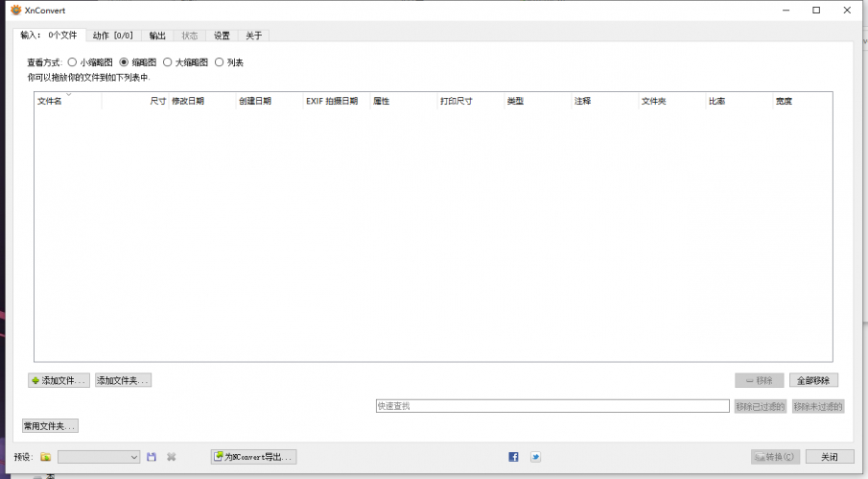Focus the 快速查找 search field

pos(552,406)
